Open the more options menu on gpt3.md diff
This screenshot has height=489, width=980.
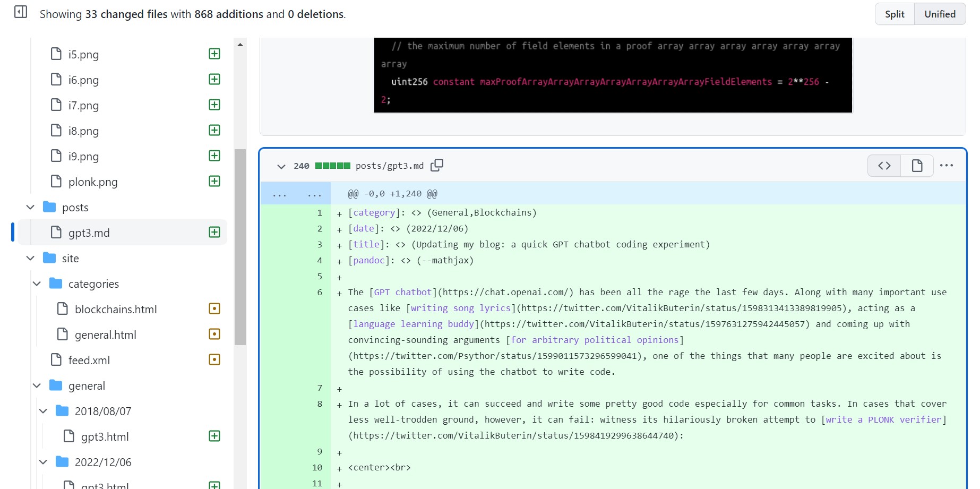pos(947,165)
